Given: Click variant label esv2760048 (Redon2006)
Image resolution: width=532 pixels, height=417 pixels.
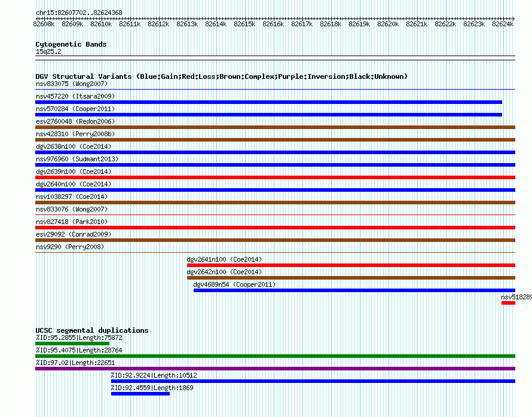Looking at the screenshot, I should pos(75,121).
